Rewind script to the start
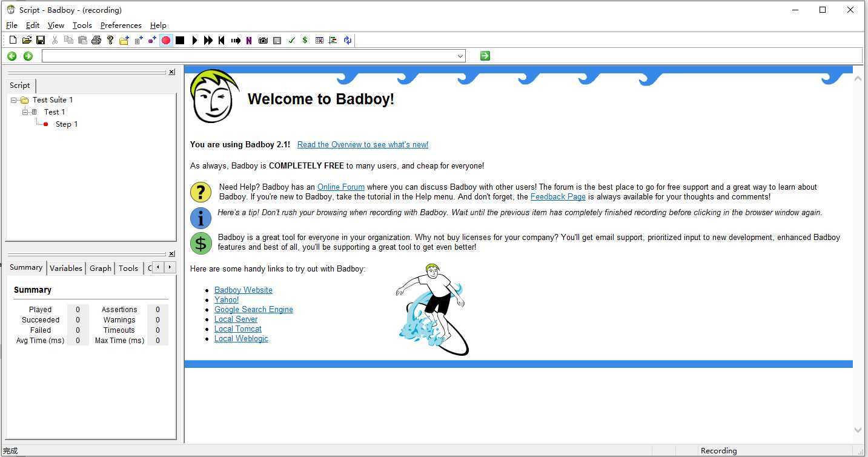868x457 pixels. point(222,40)
